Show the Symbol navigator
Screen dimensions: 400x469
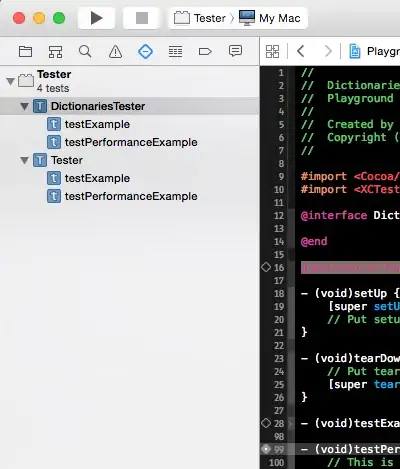55,51
